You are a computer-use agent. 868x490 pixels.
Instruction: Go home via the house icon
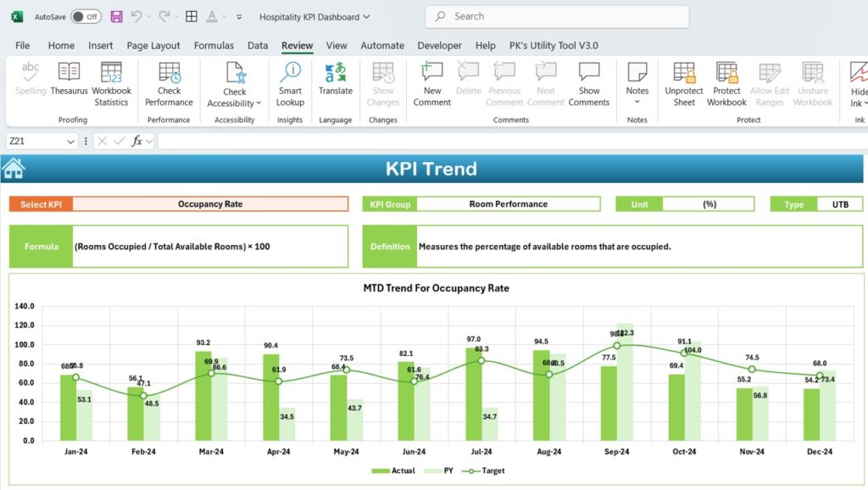(14, 169)
